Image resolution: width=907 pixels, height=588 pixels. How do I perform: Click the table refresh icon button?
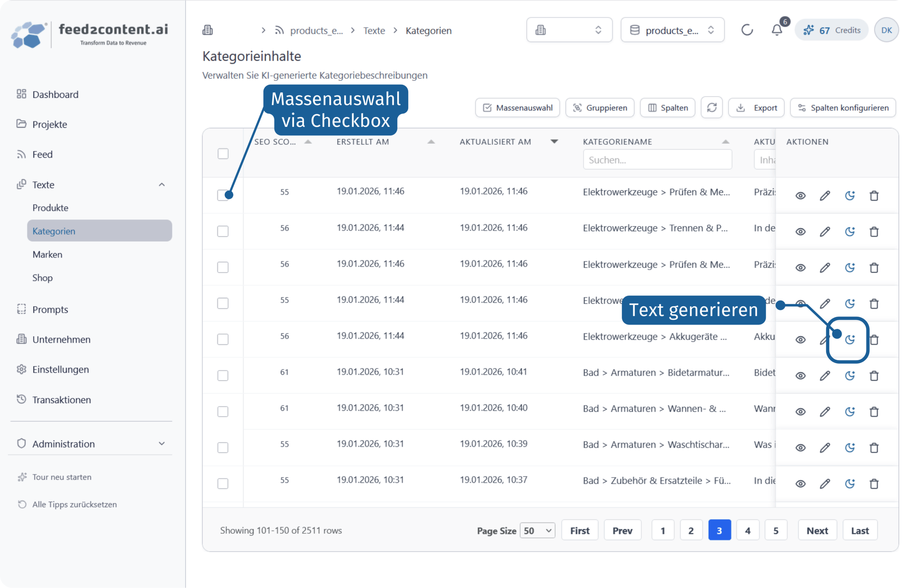coord(711,108)
